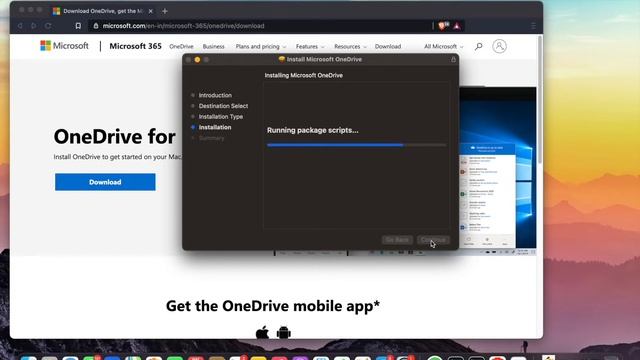
Task: Select the Introduction step in installer
Action: point(215,95)
